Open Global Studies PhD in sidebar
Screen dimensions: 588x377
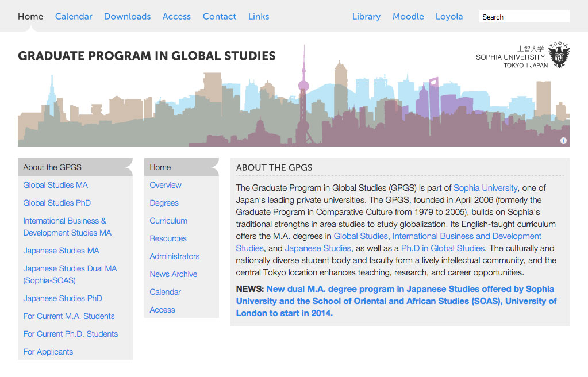(57, 203)
